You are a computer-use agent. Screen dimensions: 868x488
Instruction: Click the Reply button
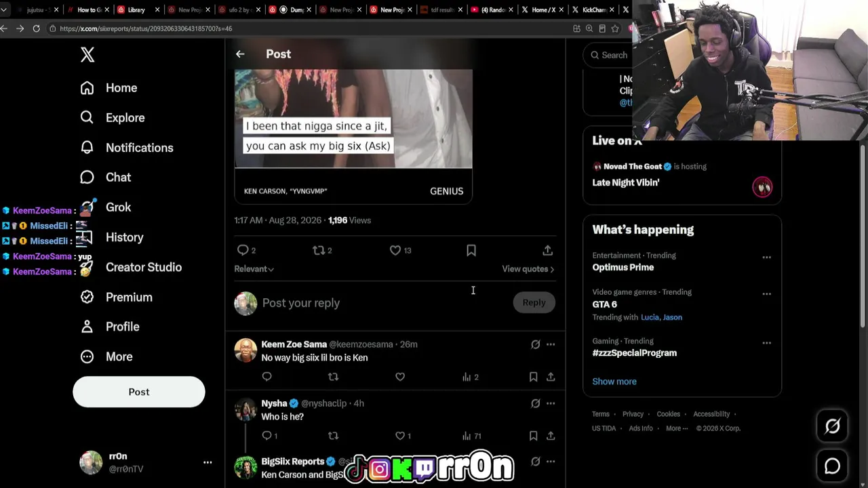coord(534,303)
